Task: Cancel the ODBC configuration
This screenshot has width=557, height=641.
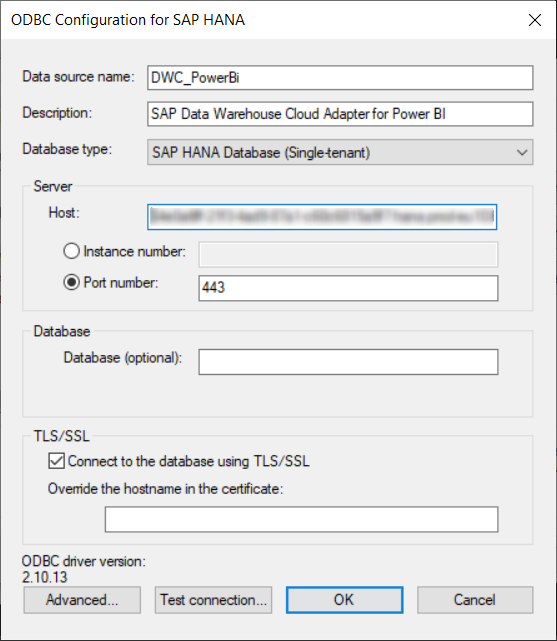Action: [475, 600]
